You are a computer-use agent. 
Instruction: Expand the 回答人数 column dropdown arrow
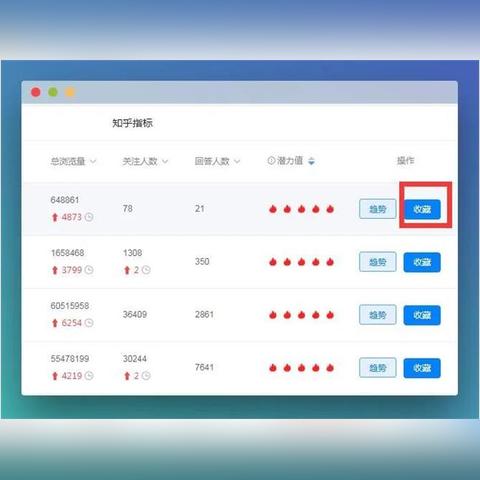[x=237, y=161]
